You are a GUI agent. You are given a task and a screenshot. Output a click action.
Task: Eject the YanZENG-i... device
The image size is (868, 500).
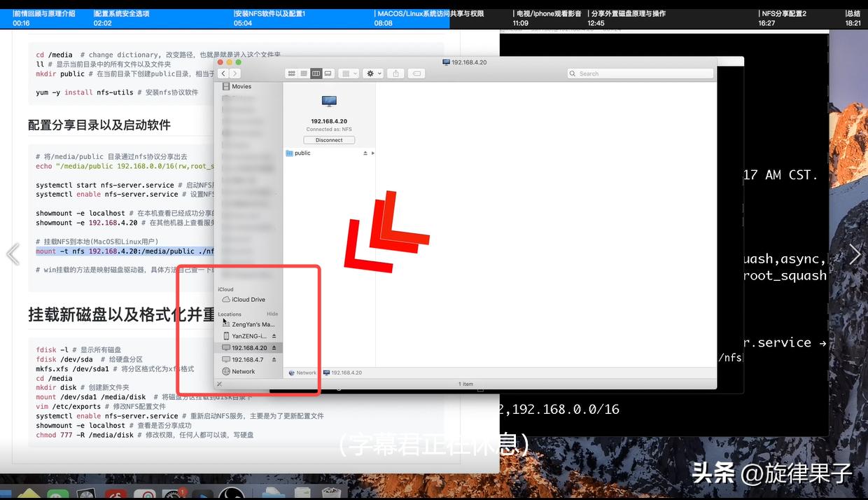tap(274, 336)
